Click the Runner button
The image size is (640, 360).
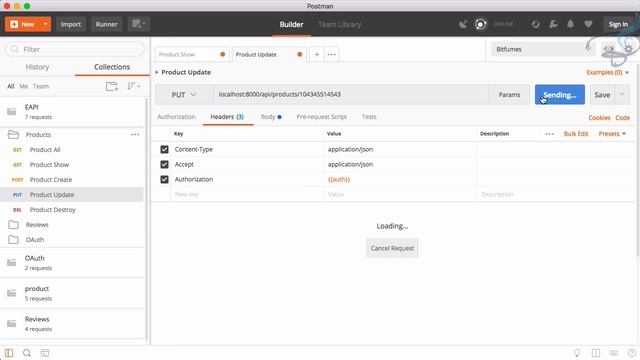(x=107, y=24)
